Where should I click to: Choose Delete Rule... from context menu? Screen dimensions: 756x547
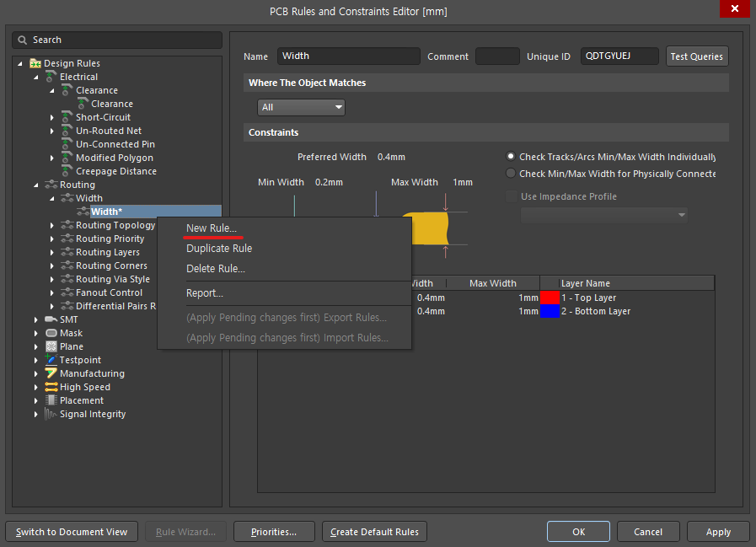(285, 269)
